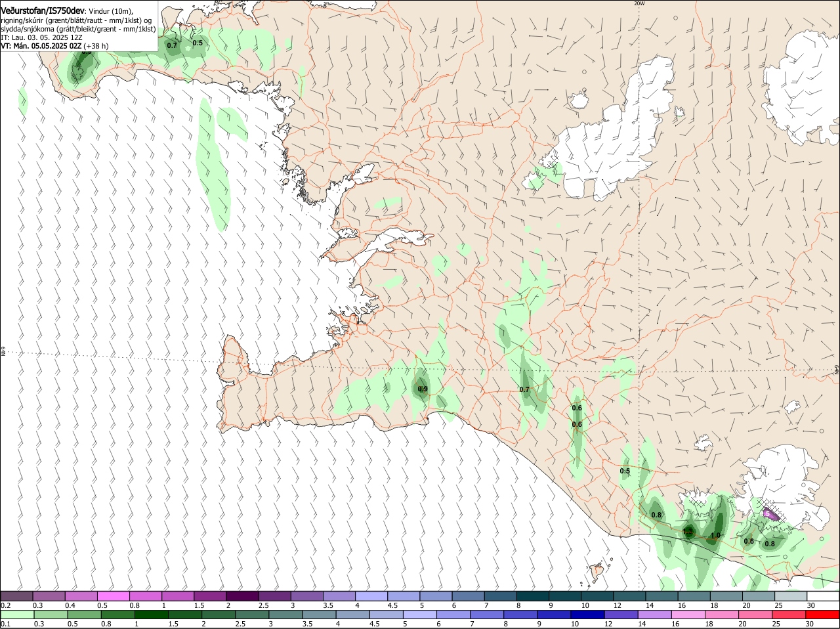Click the 1.0 precipitation value on map

point(715,535)
